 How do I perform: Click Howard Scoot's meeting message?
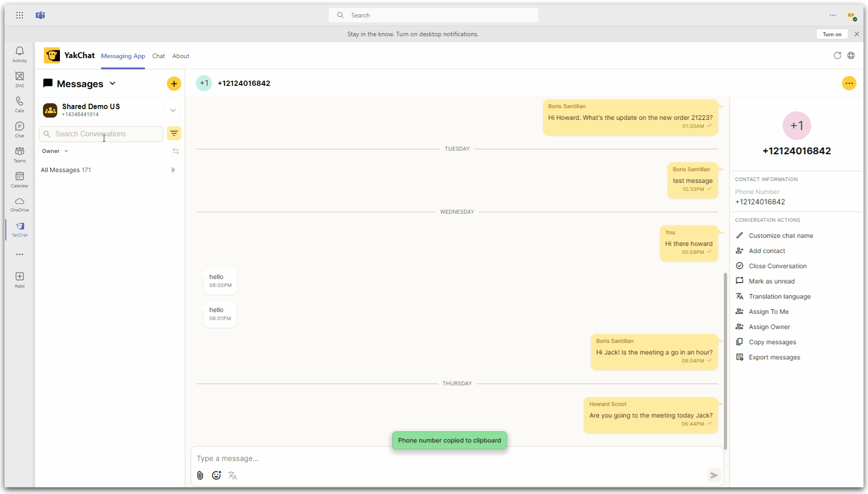click(651, 414)
